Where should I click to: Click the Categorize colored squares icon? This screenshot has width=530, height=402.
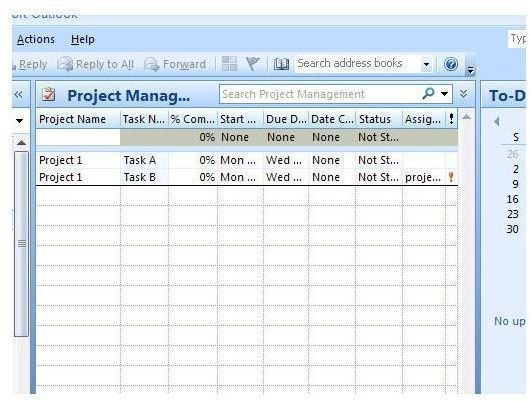click(229, 64)
